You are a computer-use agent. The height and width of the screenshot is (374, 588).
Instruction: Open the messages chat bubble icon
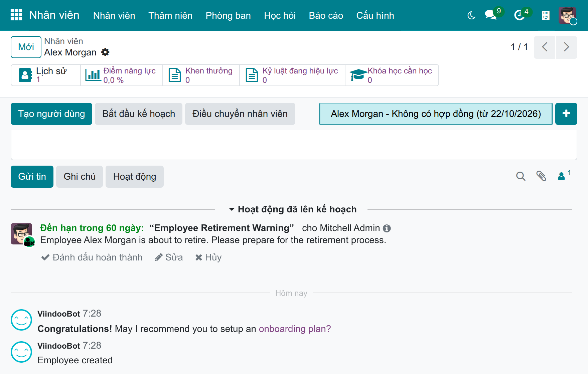pyautogui.click(x=490, y=15)
